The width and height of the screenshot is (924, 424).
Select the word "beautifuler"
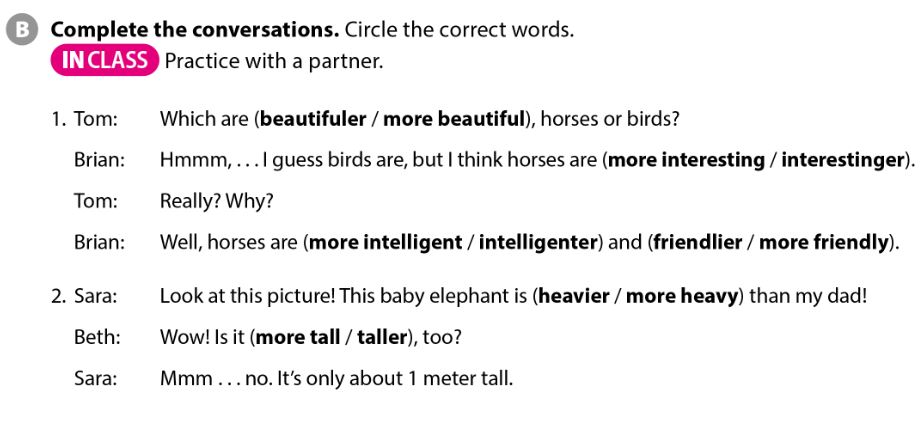coord(310,120)
